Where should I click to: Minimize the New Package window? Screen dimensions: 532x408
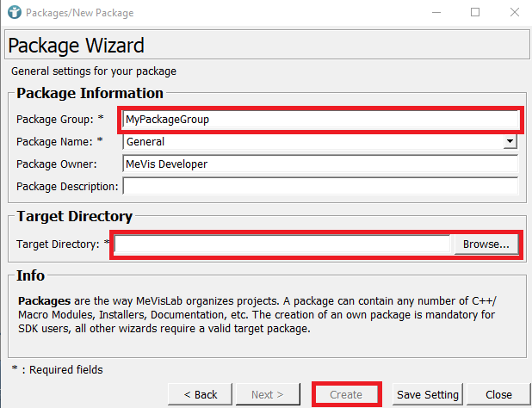436,13
